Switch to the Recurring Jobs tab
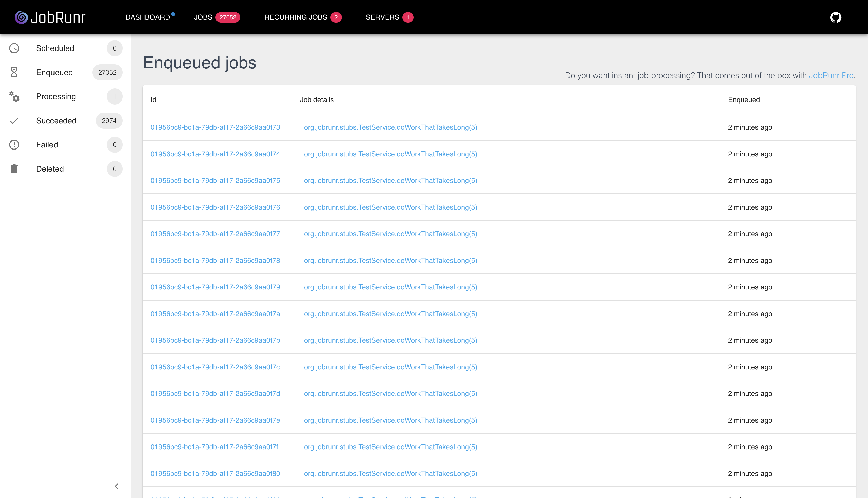Viewport: 868px width, 498px height. (296, 17)
